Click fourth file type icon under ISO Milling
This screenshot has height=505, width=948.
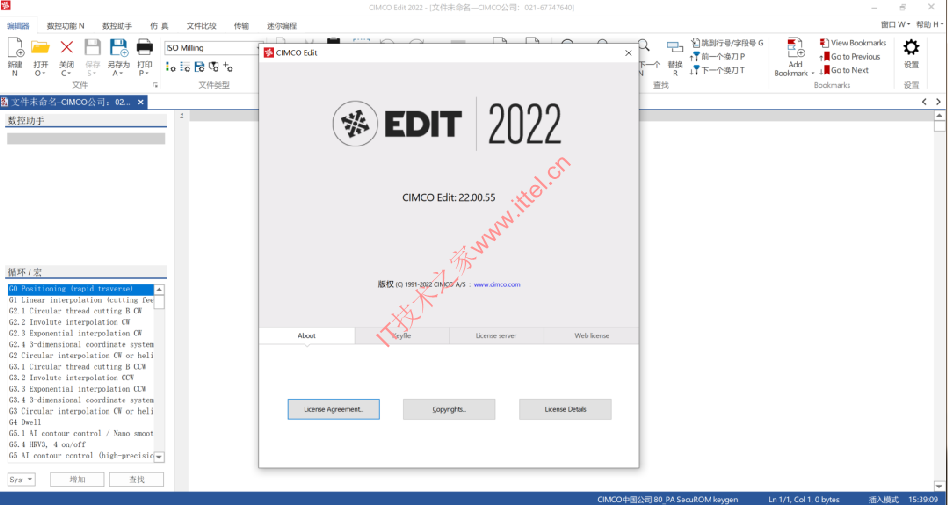click(x=213, y=67)
